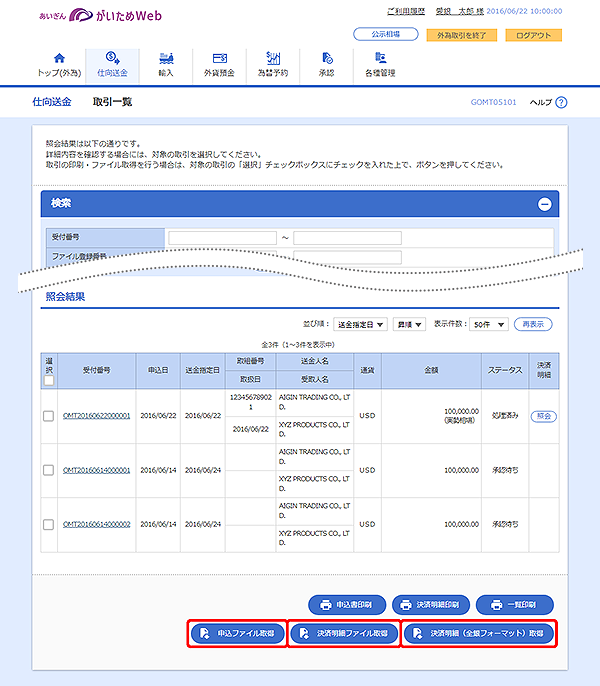Select the 仕向送金 menu tab

112,66
